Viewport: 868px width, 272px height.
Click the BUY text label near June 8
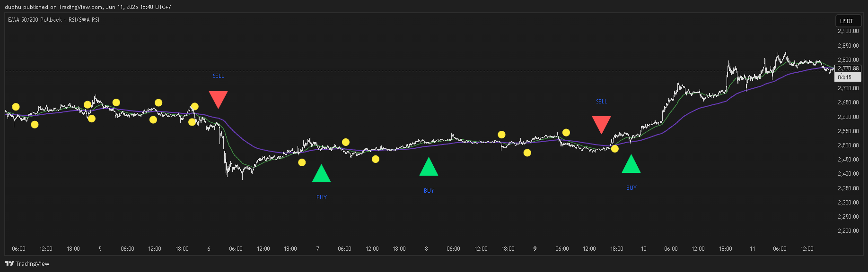[x=429, y=191]
